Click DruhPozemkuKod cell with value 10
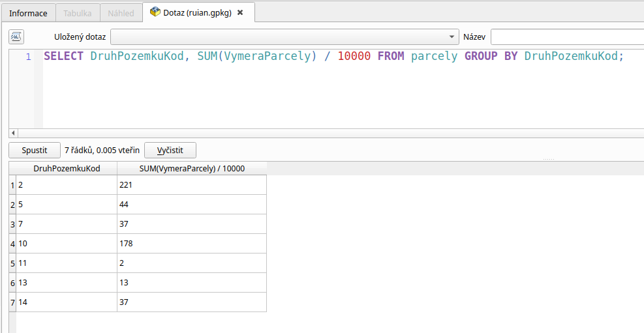This screenshot has height=333, width=644. coord(67,244)
